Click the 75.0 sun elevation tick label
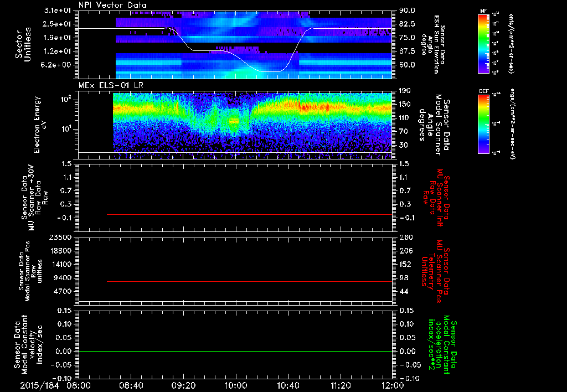Screen dimensions: 567x392 pos(407,38)
